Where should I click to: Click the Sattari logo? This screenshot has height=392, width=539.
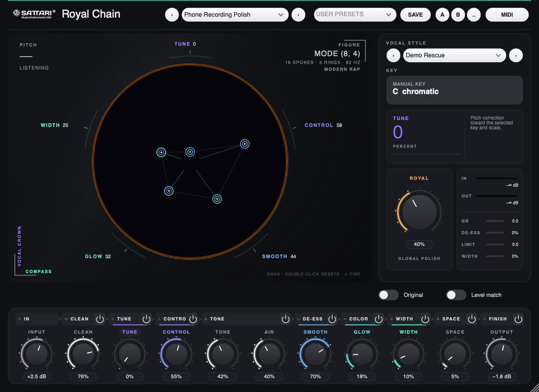(x=34, y=14)
